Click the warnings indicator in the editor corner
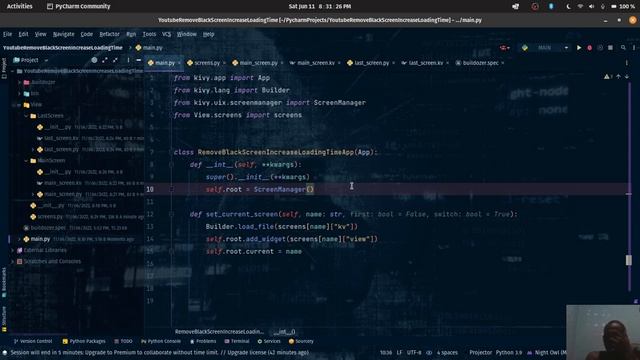640x360 pixels. click(608, 77)
